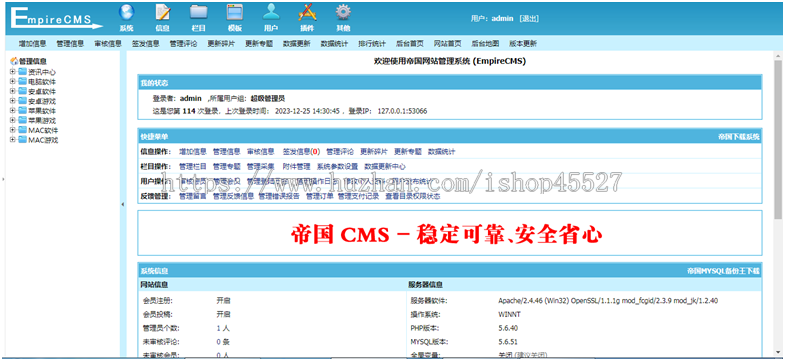Select 管理评论 in the top submenu bar

click(x=183, y=44)
